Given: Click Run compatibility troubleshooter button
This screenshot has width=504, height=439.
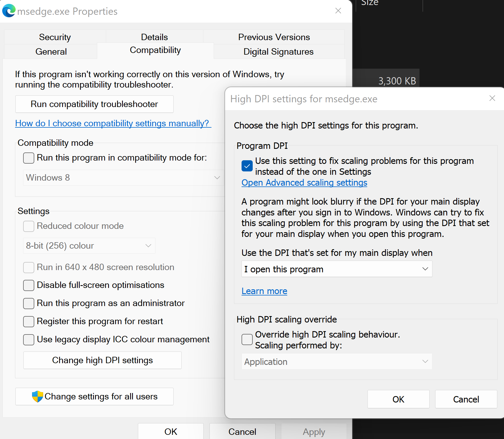Looking at the screenshot, I should pos(94,104).
